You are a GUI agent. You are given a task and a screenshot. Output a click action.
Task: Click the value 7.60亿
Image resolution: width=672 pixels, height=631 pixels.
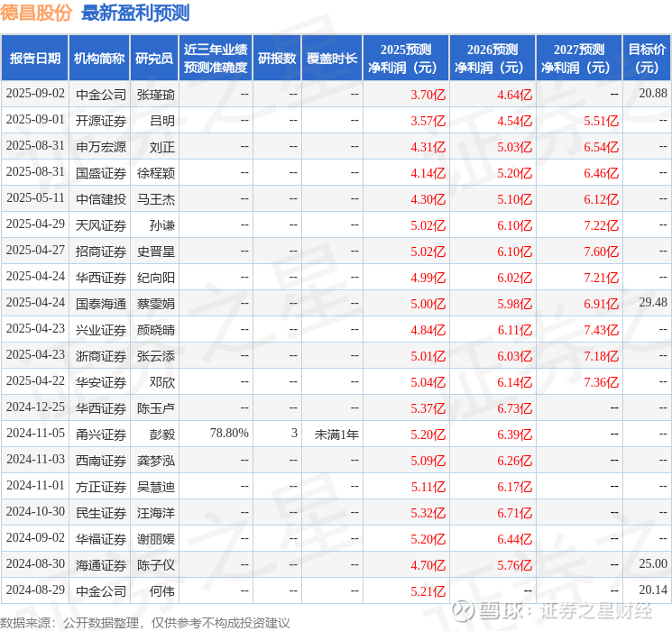point(601,251)
